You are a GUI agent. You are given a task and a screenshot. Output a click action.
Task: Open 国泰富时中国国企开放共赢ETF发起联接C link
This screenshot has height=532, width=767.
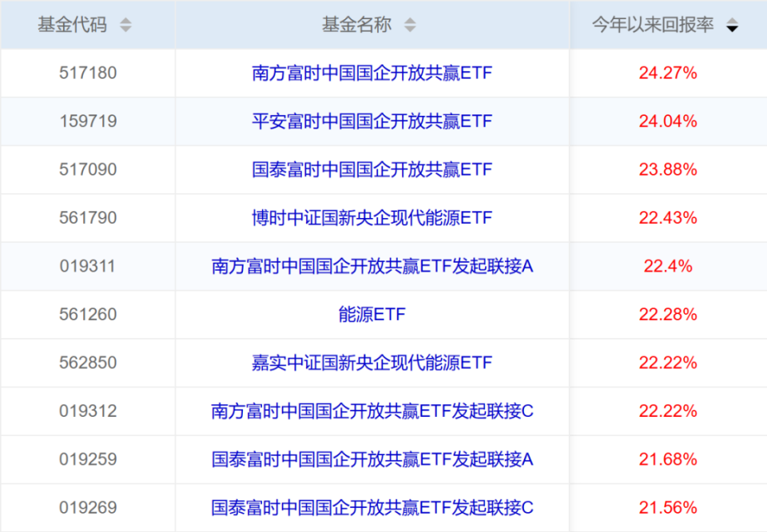tap(372, 507)
